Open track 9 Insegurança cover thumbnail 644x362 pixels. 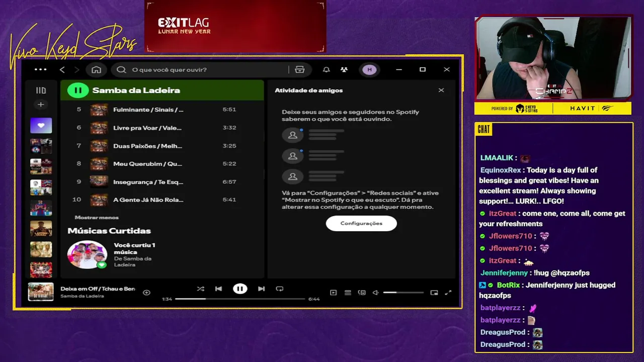[99, 182]
